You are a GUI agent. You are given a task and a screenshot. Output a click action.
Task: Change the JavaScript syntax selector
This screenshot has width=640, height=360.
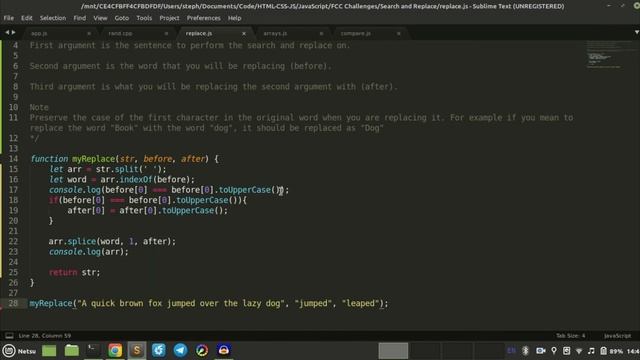click(618, 336)
